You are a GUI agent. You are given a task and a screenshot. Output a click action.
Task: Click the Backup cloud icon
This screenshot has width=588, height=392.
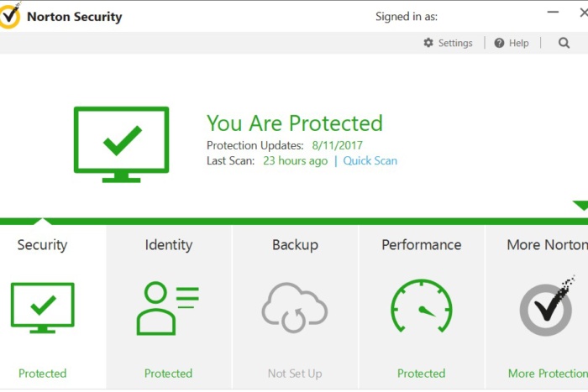[x=295, y=308]
